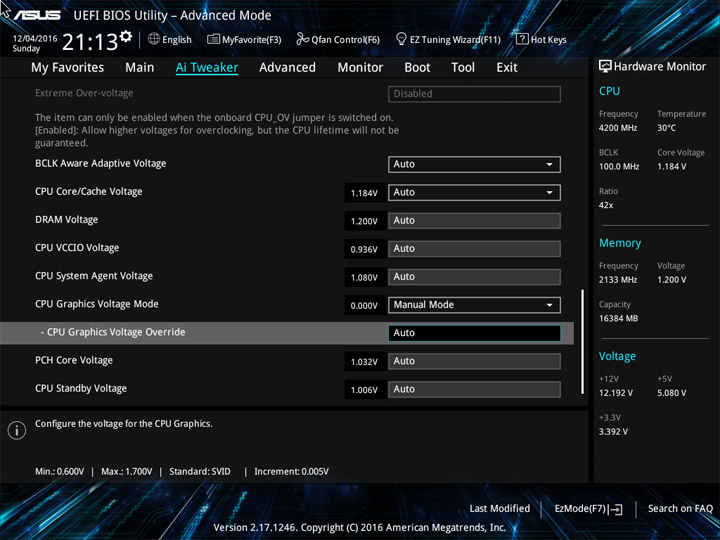The height and width of the screenshot is (540, 720).
Task: Click the CPU VCCIO Voltage input field
Action: [474, 248]
